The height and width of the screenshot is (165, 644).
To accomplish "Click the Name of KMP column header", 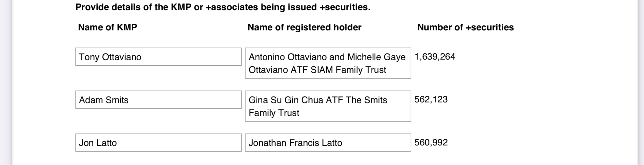I will [108, 27].
